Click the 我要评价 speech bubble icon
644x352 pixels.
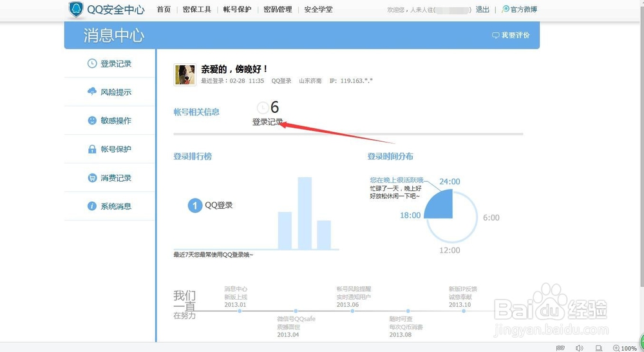click(x=496, y=35)
